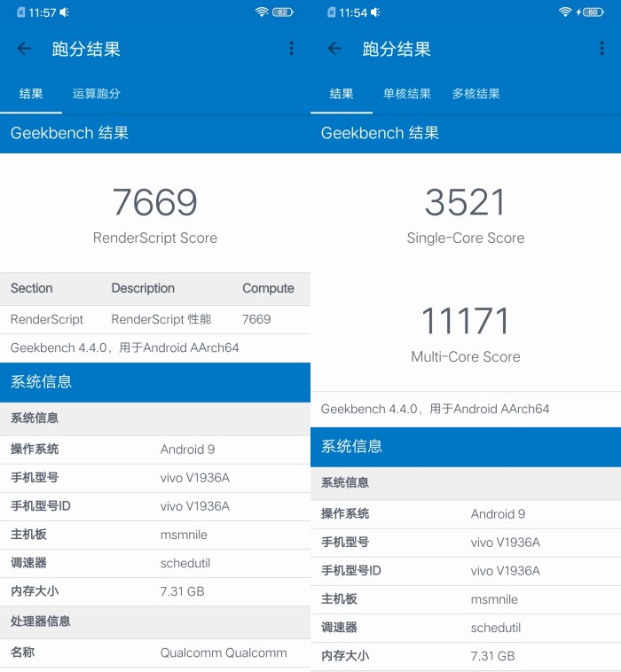Tap Qualcomm Qualcomm processor name
The height and width of the screenshot is (672, 621).
tap(224, 652)
